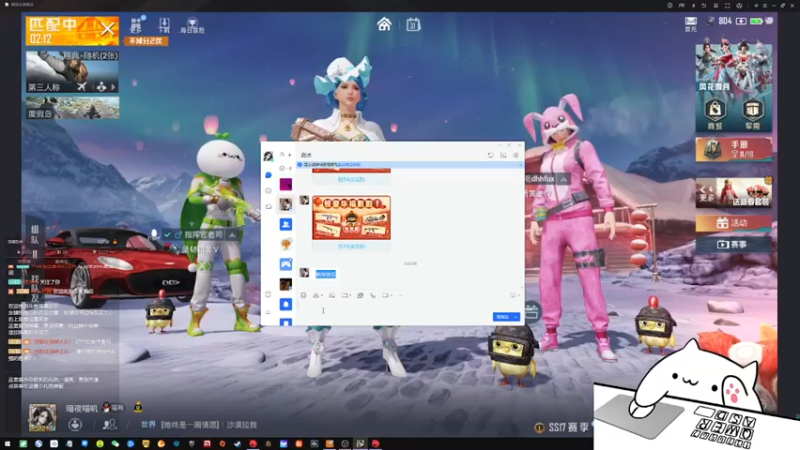Screen dimensions: 800x450
Task: Switch to the cloud icon in QQ sidebar
Action: pyautogui.click(x=268, y=206)
